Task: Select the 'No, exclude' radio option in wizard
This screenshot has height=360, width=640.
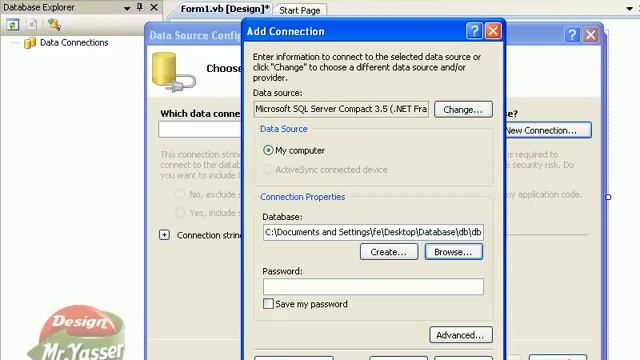Action: tap(180, 194)
